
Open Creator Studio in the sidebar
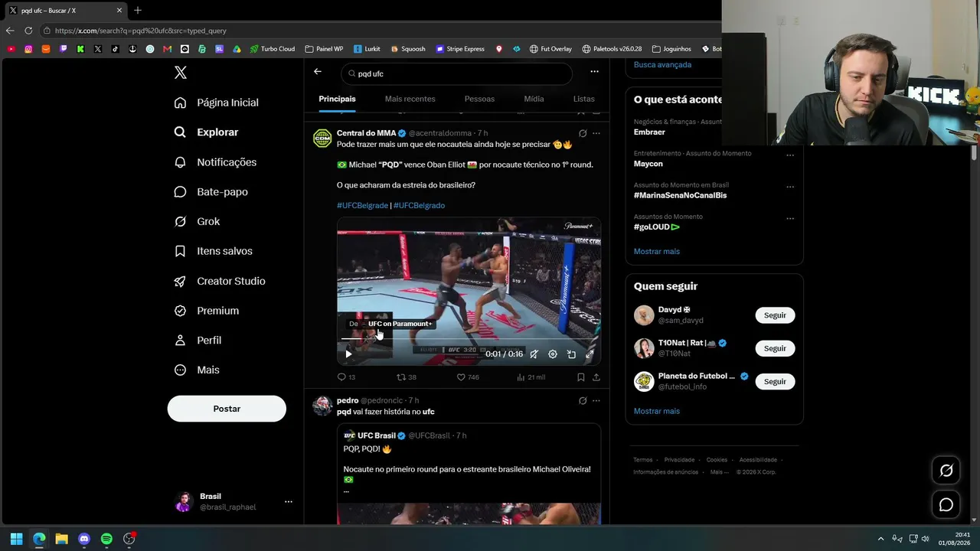click(220, 281)
